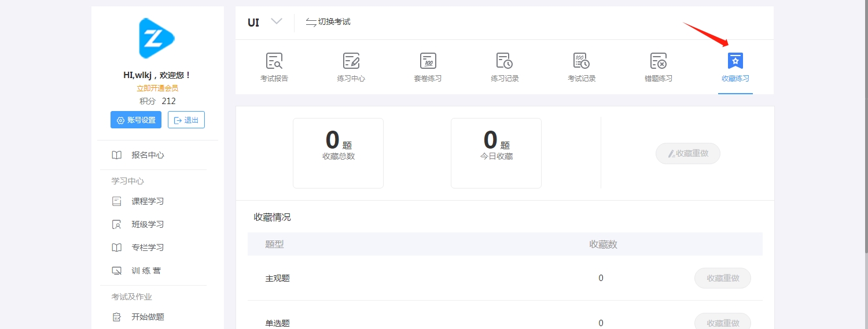Expand the UI exam dropdown arrow
The width and height of the screenshot is (868, 329).
(277, 21)
